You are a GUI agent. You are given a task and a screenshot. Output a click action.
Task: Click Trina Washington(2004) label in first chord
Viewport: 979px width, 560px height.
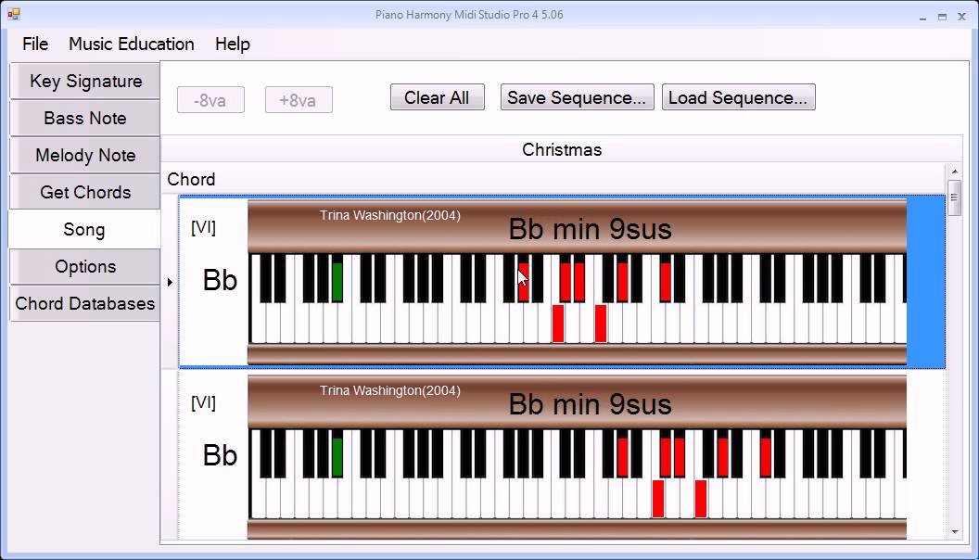(x=390, y=215)
